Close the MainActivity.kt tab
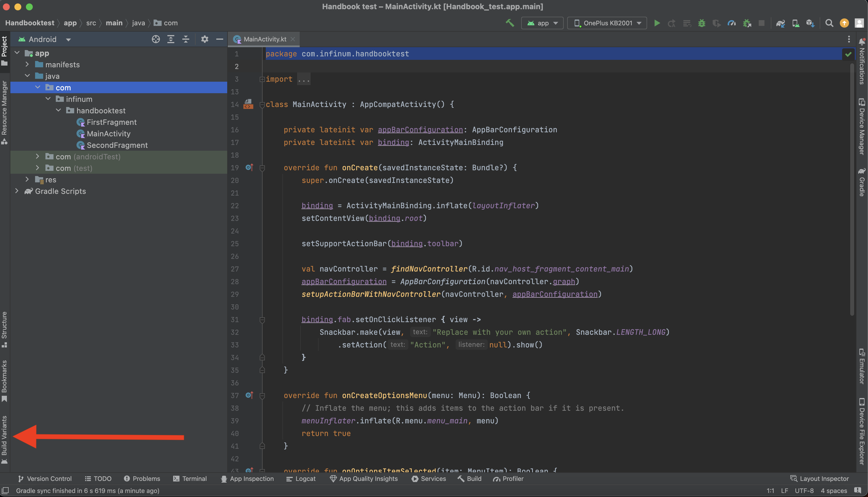Viewport: 868px width, 497px height. (x=292, y=39)
